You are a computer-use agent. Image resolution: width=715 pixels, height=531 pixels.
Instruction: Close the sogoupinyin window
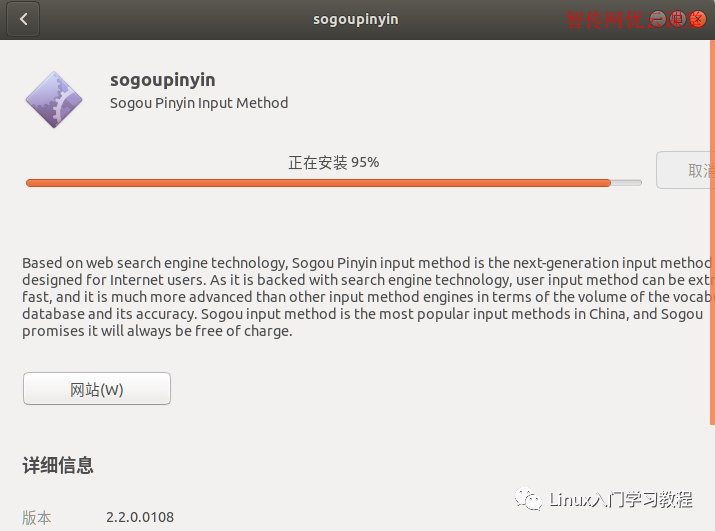click(x=698, y=19)
